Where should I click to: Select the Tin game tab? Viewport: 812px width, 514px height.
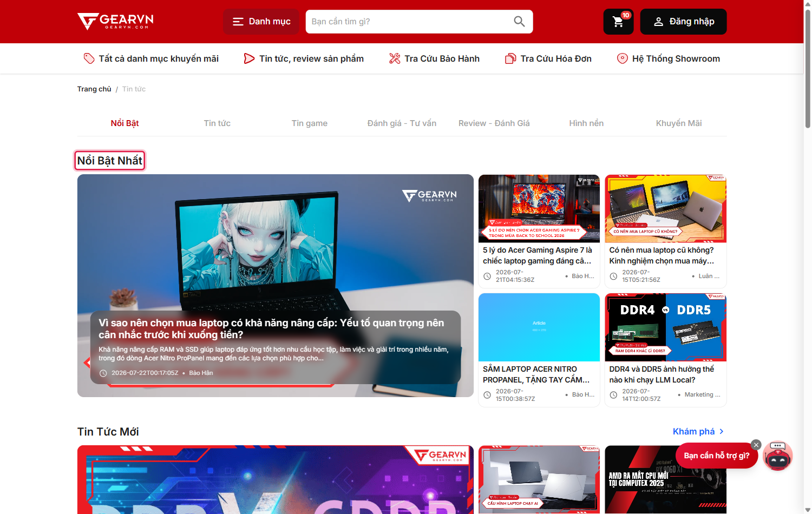(310, 123)
